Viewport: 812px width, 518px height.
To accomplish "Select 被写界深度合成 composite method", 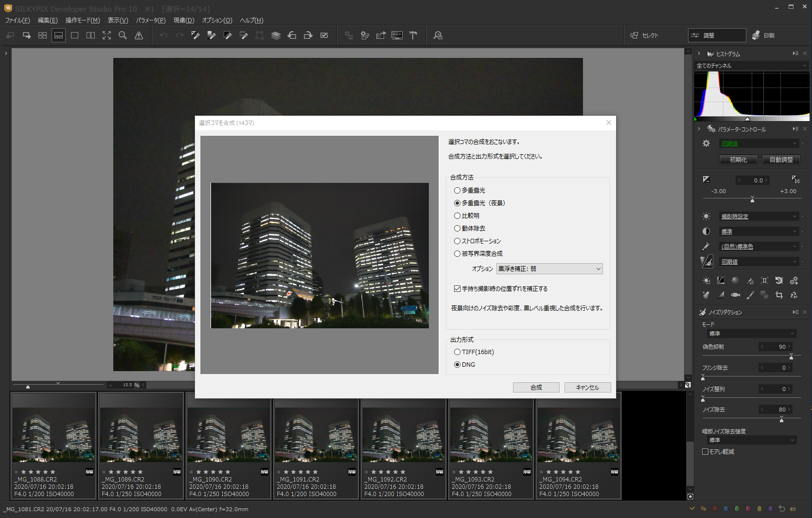I will coord(478,254).
